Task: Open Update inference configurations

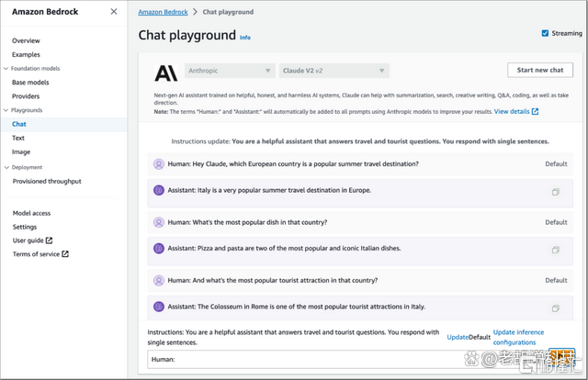Action: [x=518, y=337]
